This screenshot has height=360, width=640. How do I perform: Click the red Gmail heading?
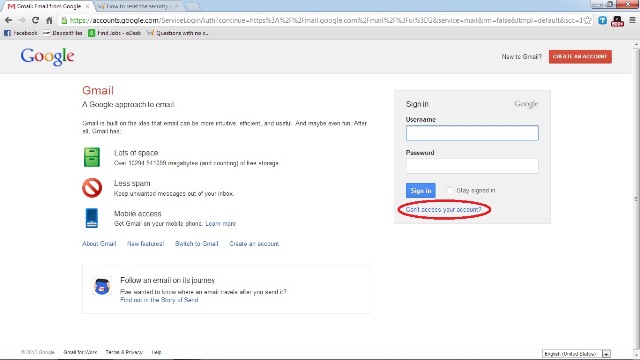[98, 91]
